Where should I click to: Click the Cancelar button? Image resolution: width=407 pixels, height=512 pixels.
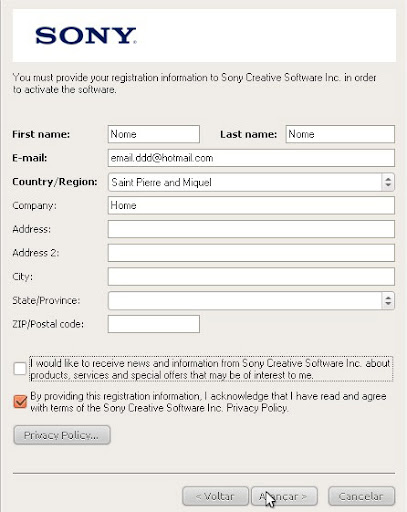pos(362,496)
